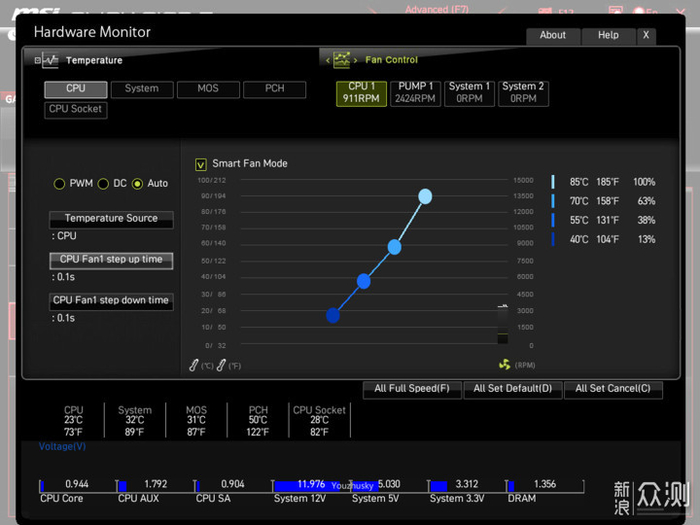
Task: Close Hardware Monitor with the X button
Action: [x=646, y=35]
